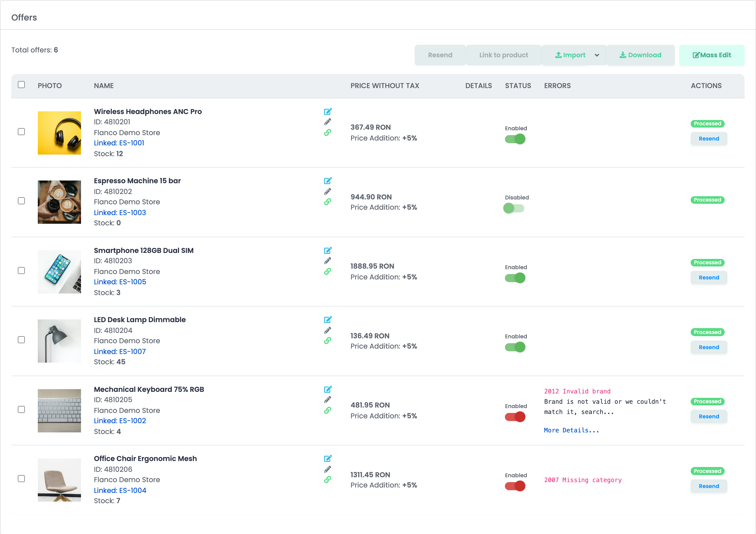Click link icon for LED Desk Lamp Dimmable

(x=328, y=341)
